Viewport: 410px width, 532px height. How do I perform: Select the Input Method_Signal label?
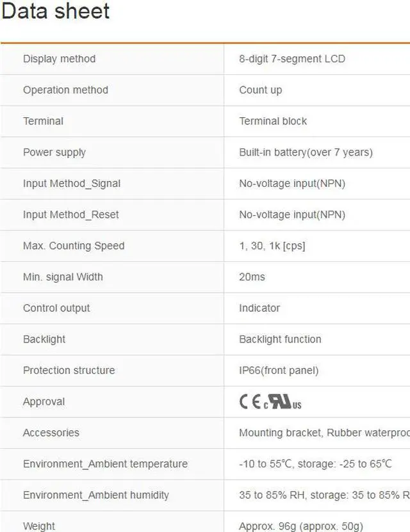[72, 184]
